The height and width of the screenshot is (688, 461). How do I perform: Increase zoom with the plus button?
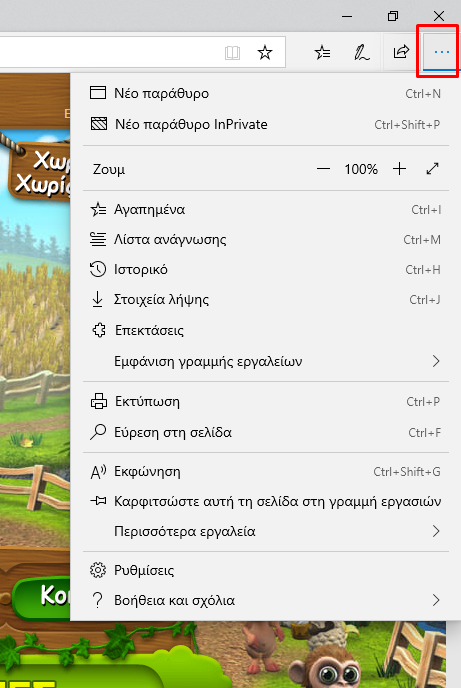click(400, 169)
